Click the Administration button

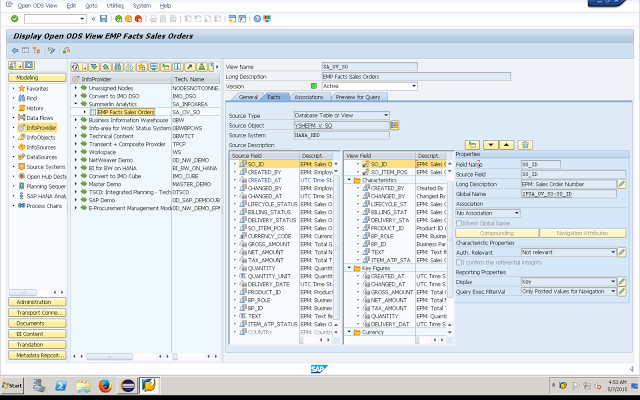[x=37, y=302]
